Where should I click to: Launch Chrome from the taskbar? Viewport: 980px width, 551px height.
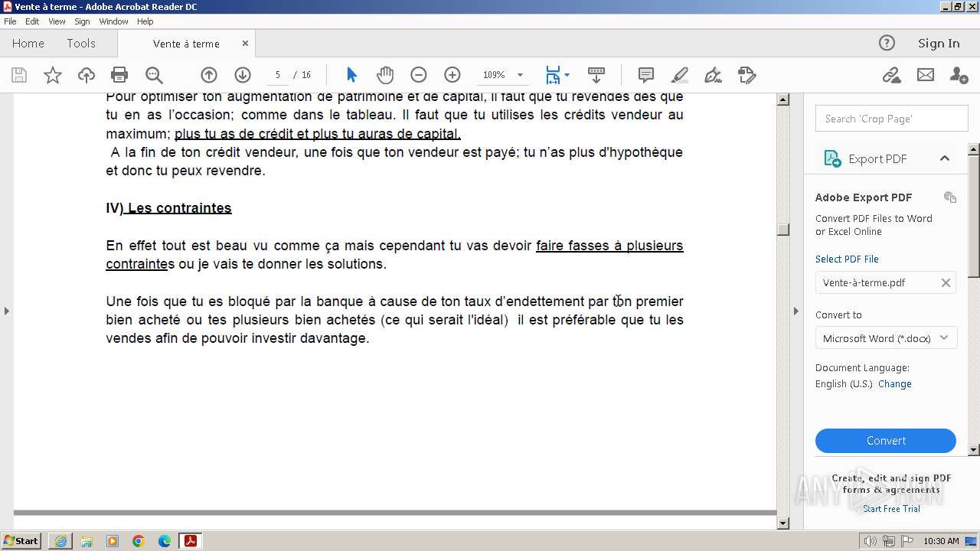point(139,541)
